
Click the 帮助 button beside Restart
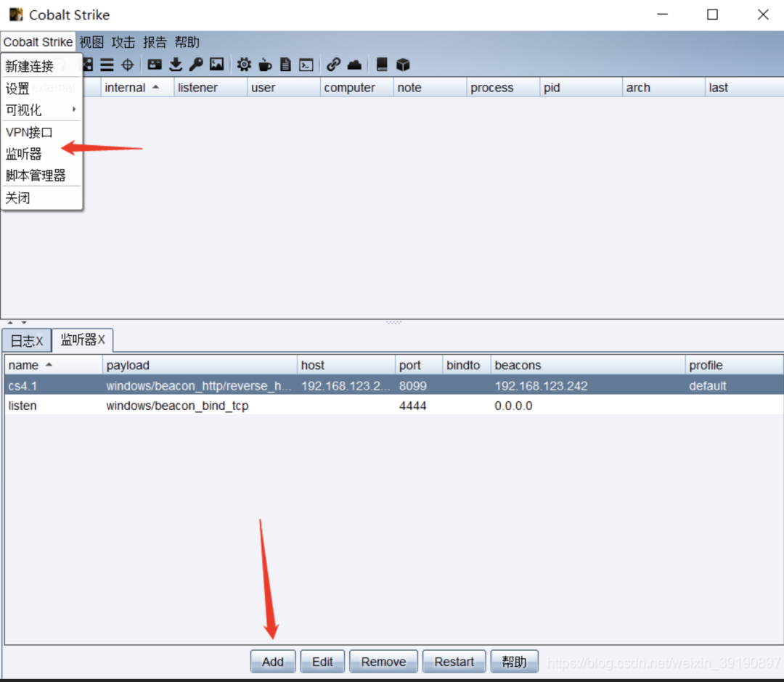515,662
